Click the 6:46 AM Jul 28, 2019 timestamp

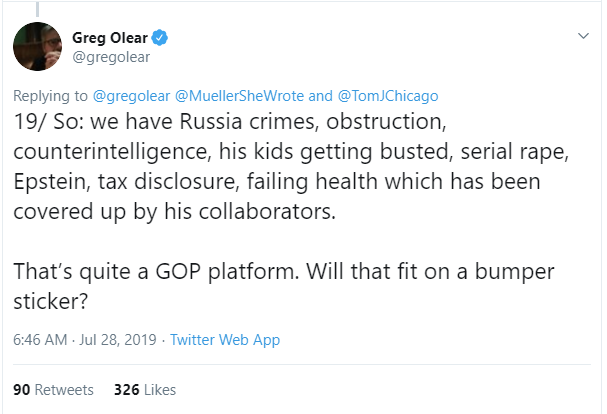pyautogui.click(x=83, y=339)
